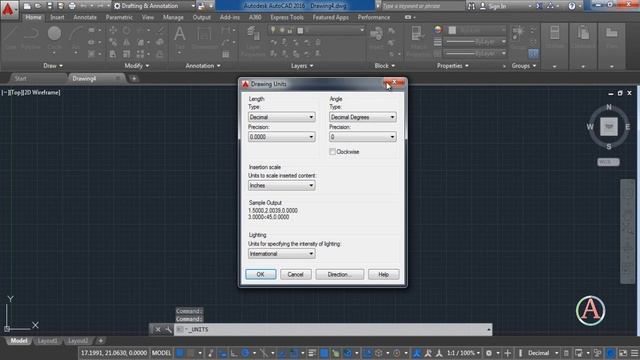Click the Infocenter search binoculars icon

click(471, 6)
